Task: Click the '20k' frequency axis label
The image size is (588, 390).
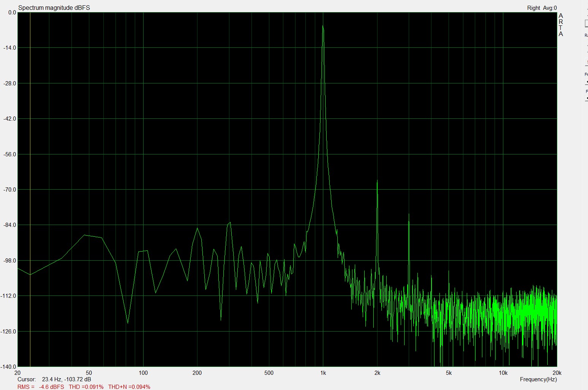Action: [x=557, y=373]
